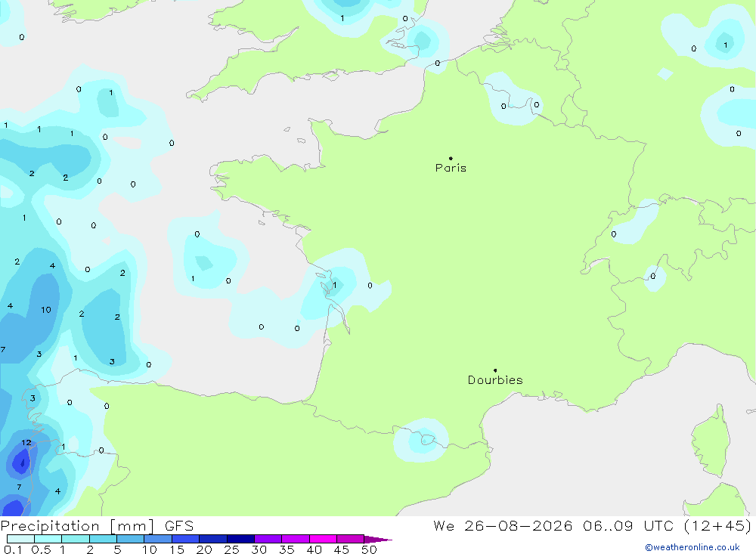Click the 'Precipitation [mm] GFS' title text
Image resolution: width=756 pixels, height=554 pixels.
pos(97,525)
